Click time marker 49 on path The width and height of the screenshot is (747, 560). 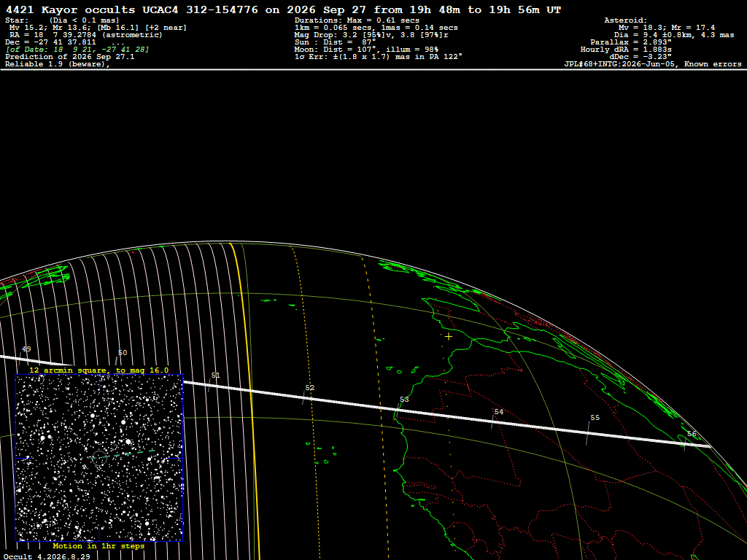(27, 349)
